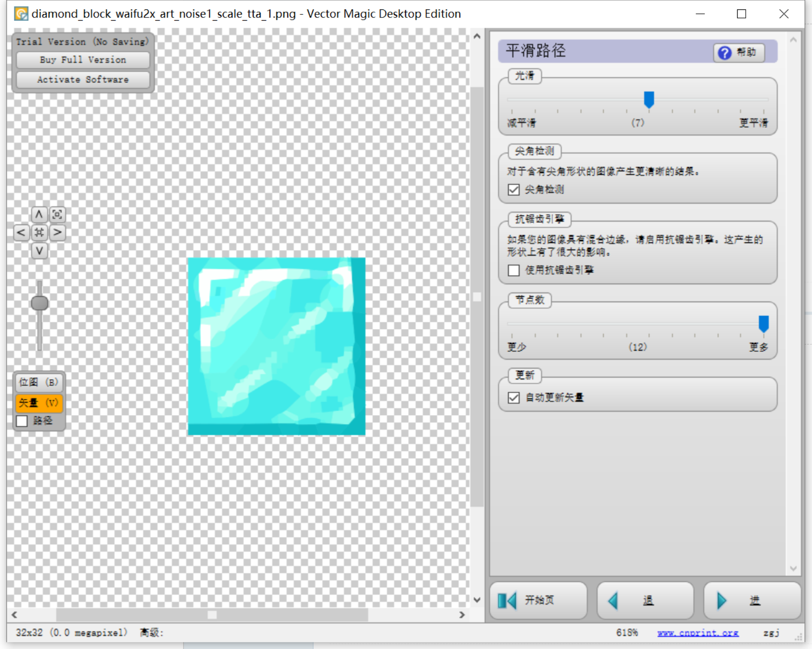Image resolution: width=812 pixels, height=649 pixels.
Task: Pan the view right with arrow button
Action: tap(57, 233)
